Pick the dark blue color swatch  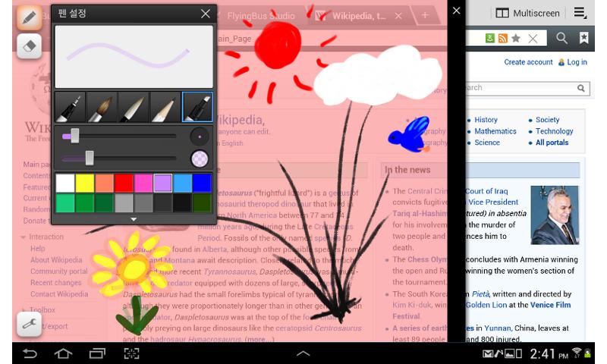202,183
